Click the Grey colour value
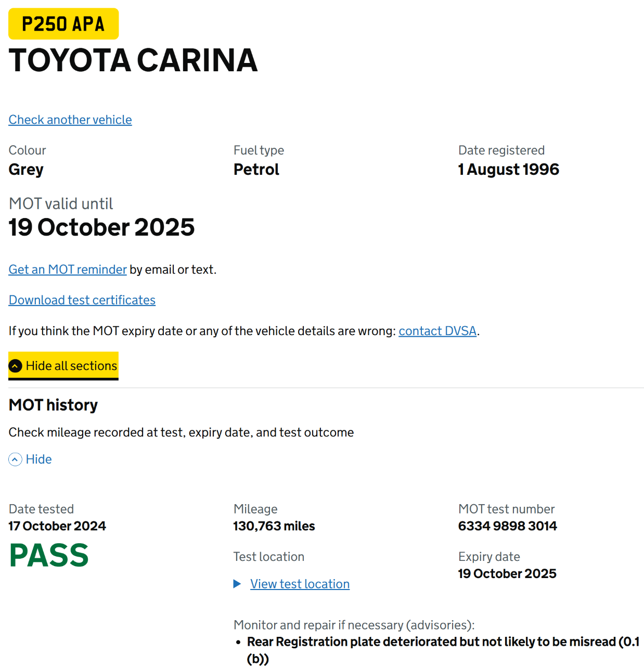Screen dimensions: 644x666 26,170
